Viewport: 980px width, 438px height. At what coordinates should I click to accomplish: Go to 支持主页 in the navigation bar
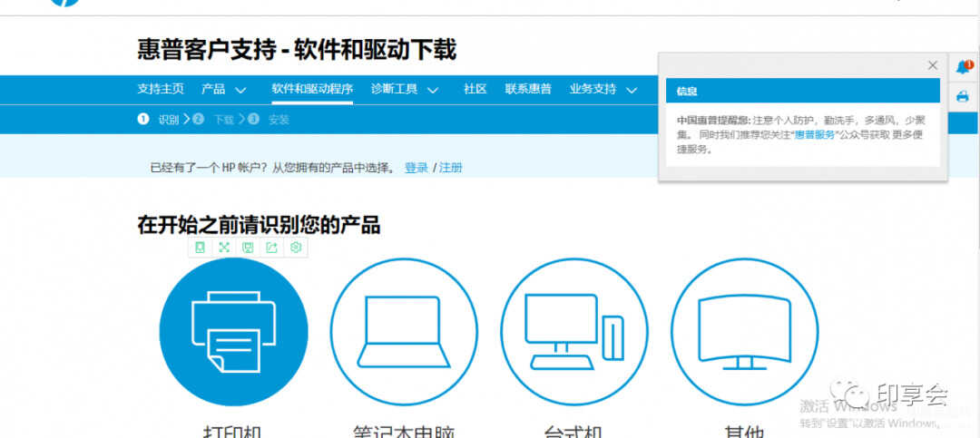pyautogui.click(x=161, y=89)
